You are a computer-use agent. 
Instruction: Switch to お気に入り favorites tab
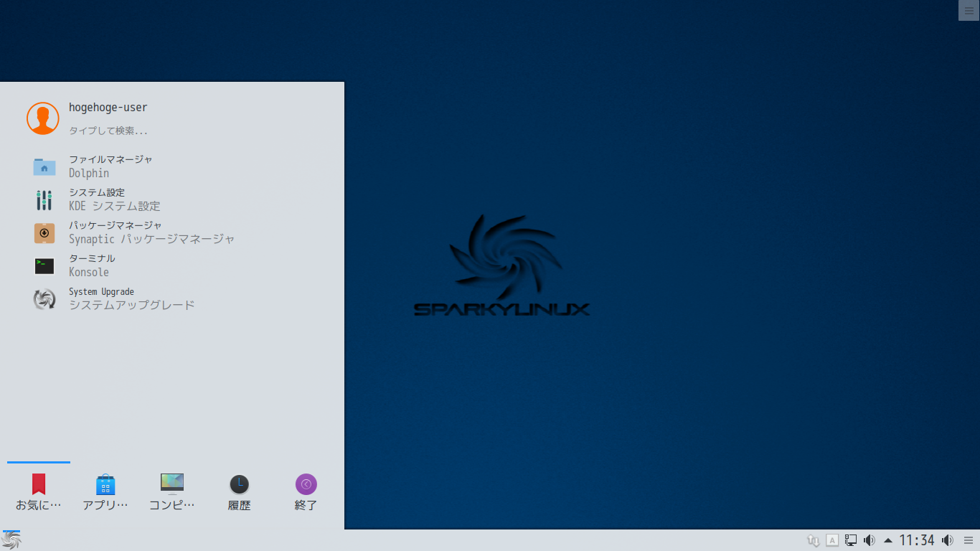(x=39, y=493)
